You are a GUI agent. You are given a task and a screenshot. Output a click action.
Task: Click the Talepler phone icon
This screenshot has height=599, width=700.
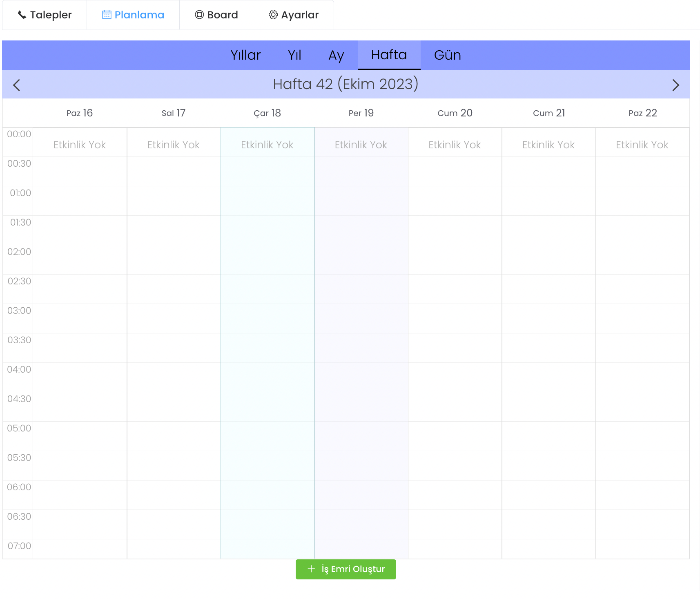pos(22,15)
